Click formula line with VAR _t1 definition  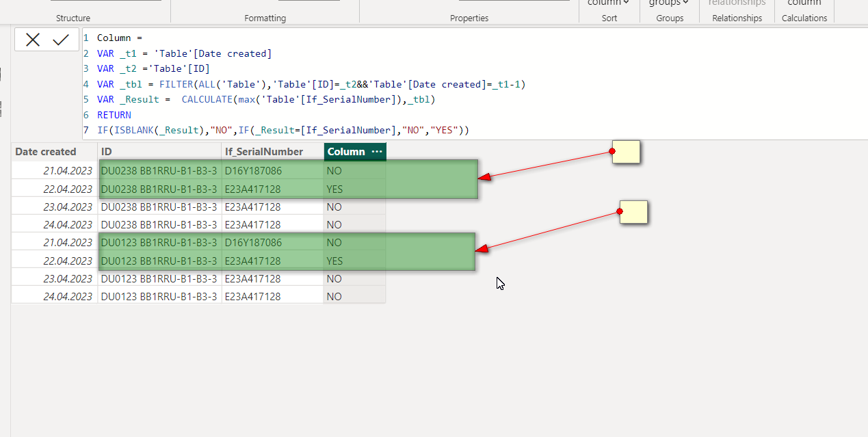pos(184,53)
